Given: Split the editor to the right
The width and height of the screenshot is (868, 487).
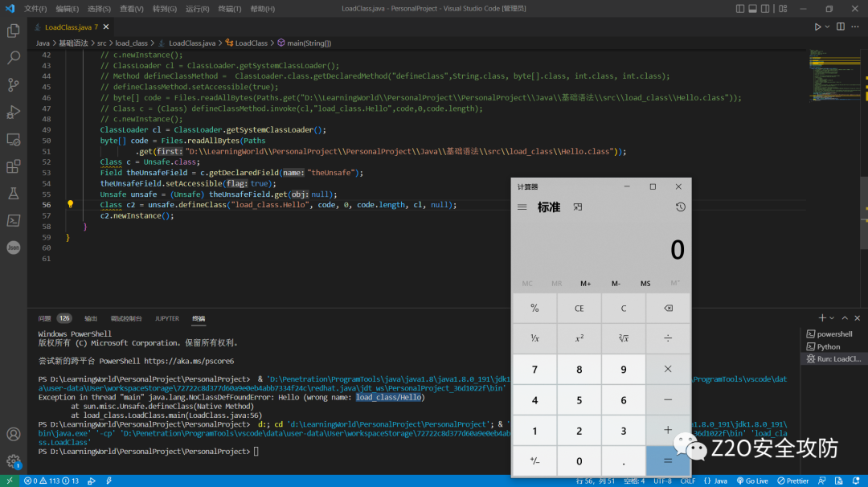Looking at the screenshot, I should [841, 27].
